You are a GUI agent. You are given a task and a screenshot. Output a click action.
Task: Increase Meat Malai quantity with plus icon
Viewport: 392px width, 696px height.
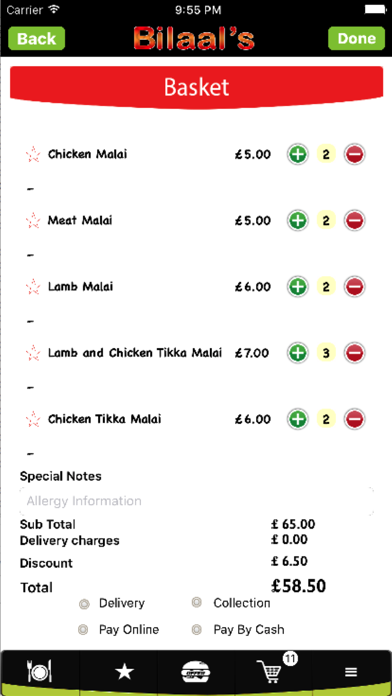297,221
